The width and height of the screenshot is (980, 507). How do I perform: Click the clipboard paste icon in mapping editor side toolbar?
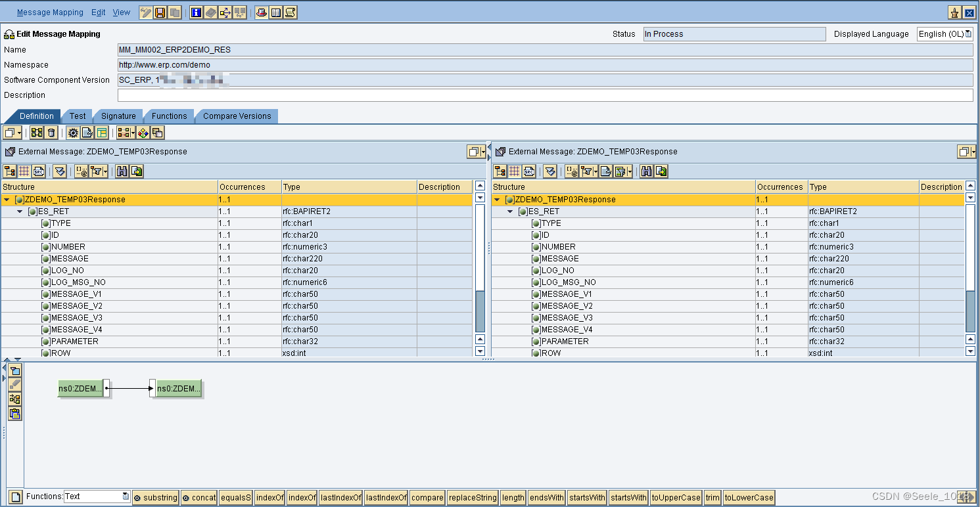coord(15,414)
